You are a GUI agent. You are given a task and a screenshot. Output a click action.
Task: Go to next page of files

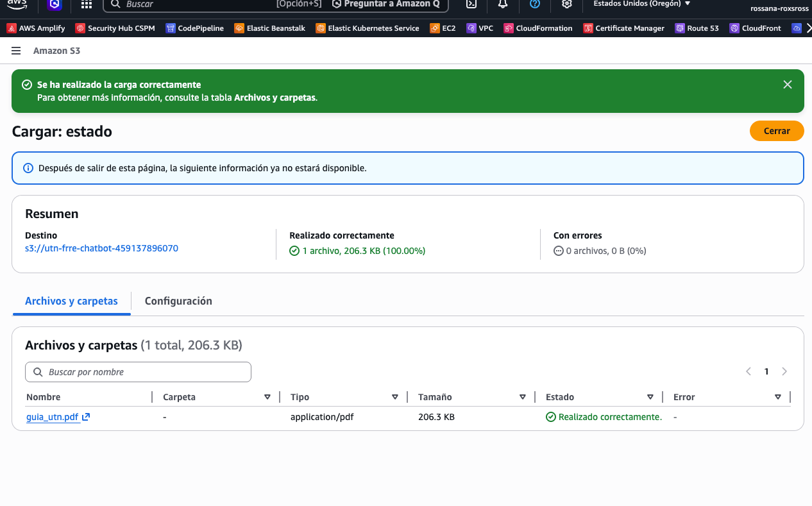[x=784, y=371]
